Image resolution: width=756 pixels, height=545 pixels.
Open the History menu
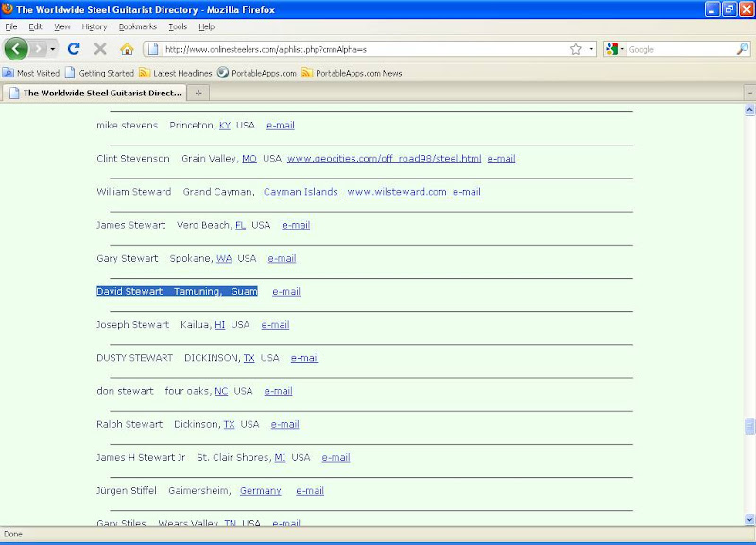pos(94,26)
